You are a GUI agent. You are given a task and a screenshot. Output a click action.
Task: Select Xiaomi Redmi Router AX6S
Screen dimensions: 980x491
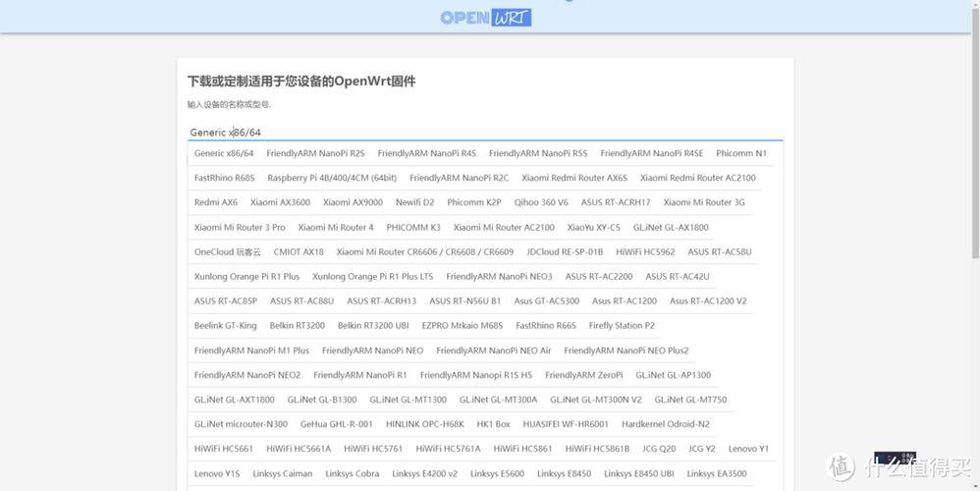pyautogui.click(x=574, y=178)
